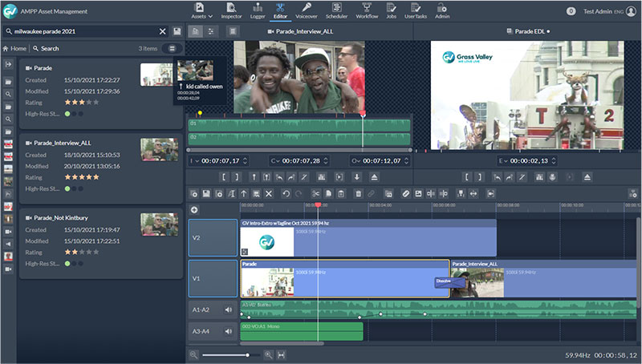
Task: Click the mark-in bracket under source viewer
Action: point(224,177)
